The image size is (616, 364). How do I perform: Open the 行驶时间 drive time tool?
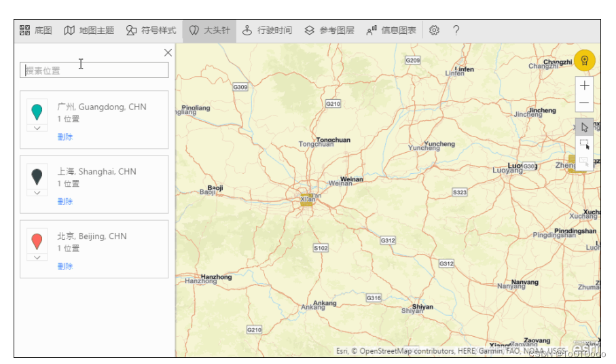click(x=267, y=31)
